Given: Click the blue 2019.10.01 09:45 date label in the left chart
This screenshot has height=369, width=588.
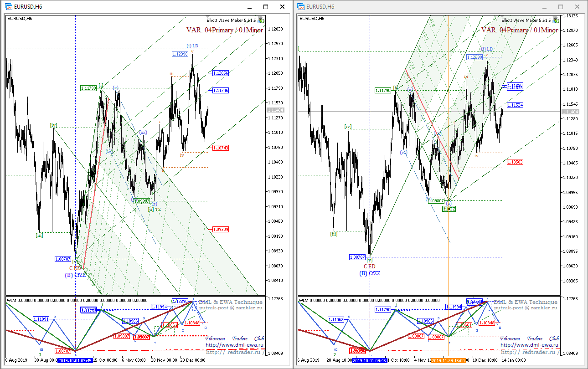Looking at the screenshot, I should click(x=75, y=360).
